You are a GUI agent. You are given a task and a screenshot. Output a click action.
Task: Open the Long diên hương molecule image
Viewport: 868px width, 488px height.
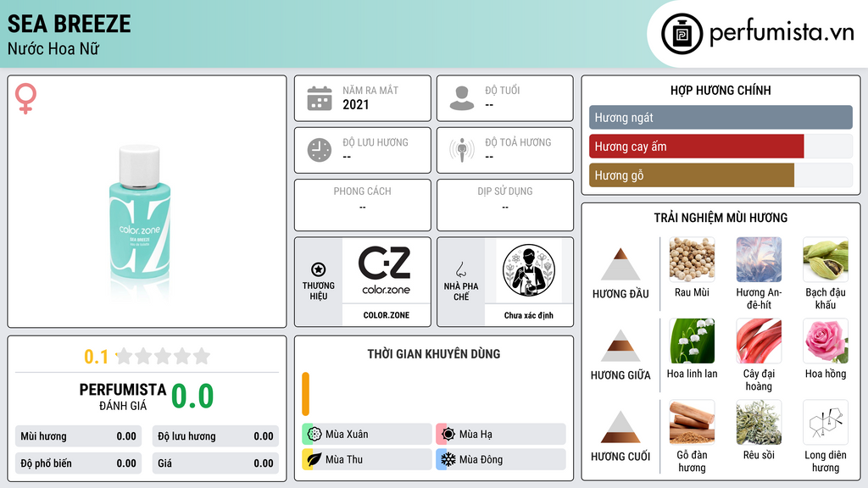point(826,423)
